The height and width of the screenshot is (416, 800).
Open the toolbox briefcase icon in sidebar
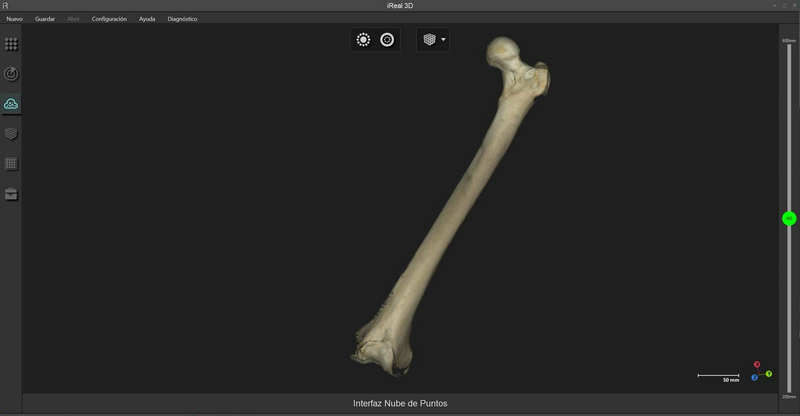pyautogui.click(x=11, y=193)
